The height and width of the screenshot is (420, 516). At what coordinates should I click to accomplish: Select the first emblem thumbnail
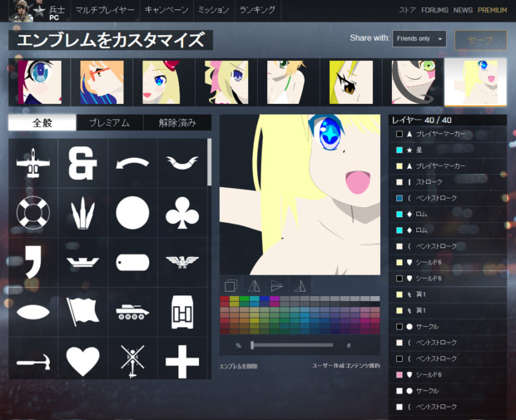(x=39, y=82)
